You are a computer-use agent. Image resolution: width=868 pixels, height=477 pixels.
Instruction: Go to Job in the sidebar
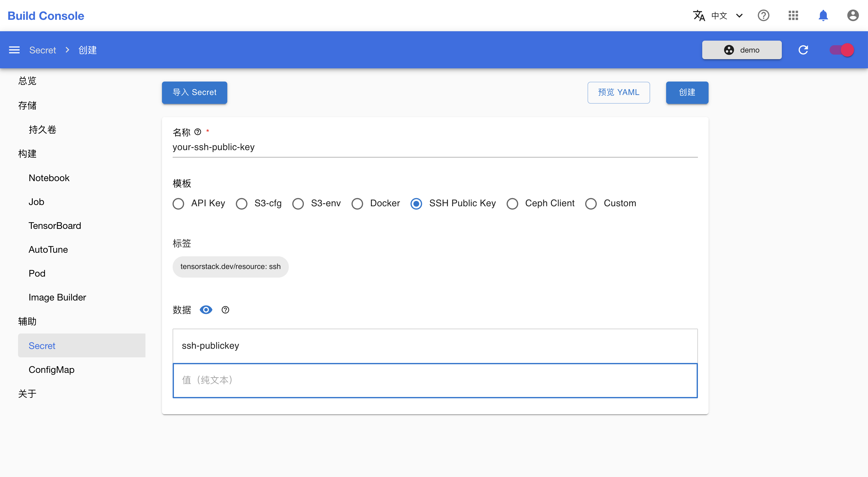36,202
